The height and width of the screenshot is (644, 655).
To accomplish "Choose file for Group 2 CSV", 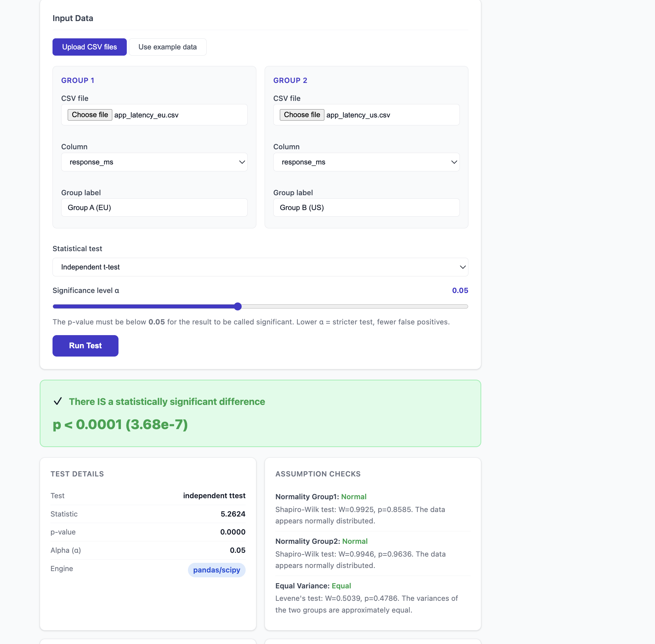I will [302, 115].
